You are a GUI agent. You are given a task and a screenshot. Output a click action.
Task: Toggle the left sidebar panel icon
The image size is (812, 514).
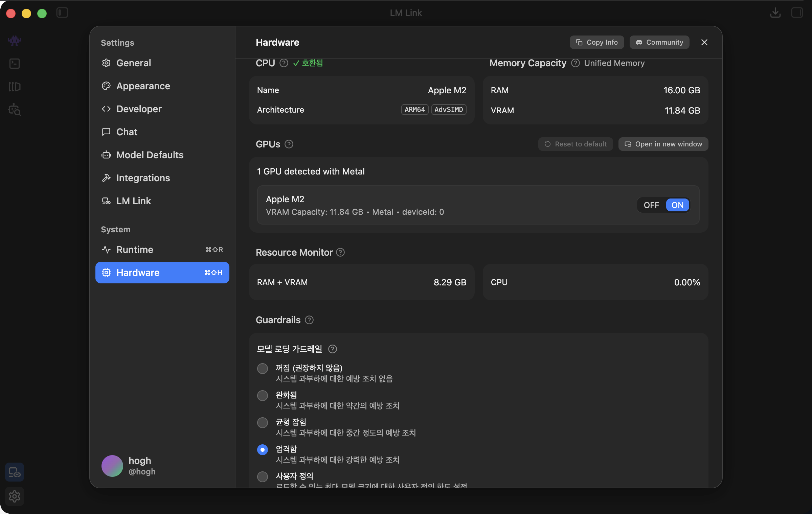point(62,13)
